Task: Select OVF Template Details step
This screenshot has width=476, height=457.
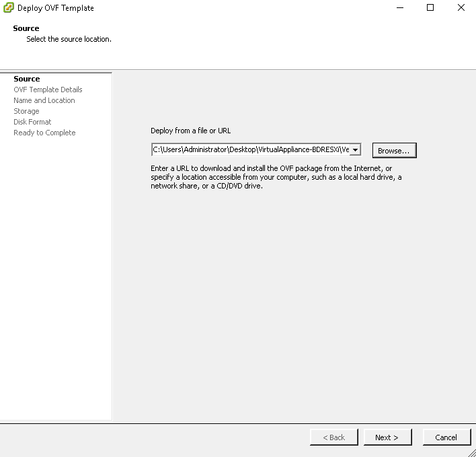Action: point(48,90)
